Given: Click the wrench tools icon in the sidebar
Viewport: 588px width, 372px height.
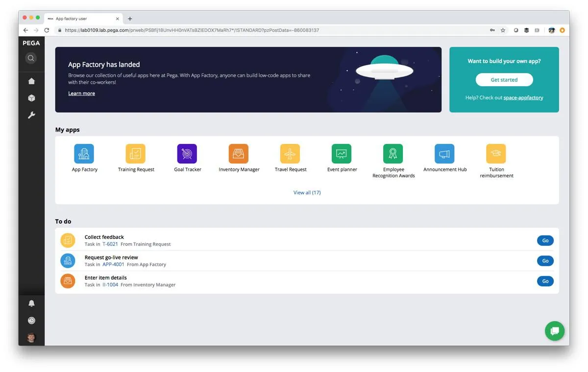Looking at the screenshot, I should 31,115.
